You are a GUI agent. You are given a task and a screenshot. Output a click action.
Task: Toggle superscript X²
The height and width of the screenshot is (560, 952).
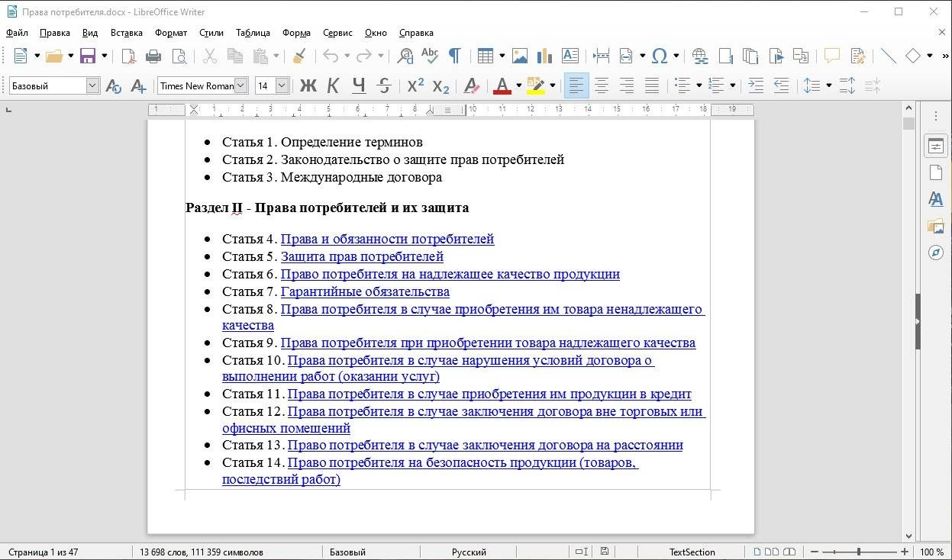pos(415,85)
